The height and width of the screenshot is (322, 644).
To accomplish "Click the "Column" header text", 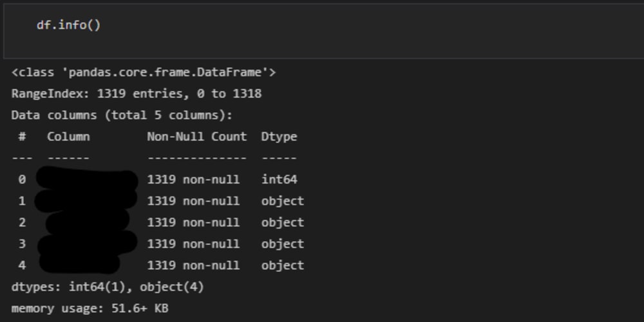I will tap(68, 137).
